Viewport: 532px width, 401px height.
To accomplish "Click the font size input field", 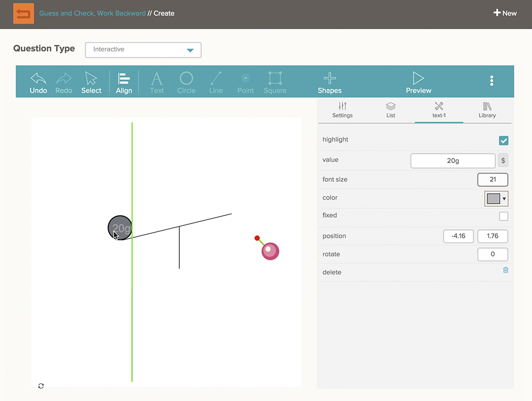I will [492, 180].
